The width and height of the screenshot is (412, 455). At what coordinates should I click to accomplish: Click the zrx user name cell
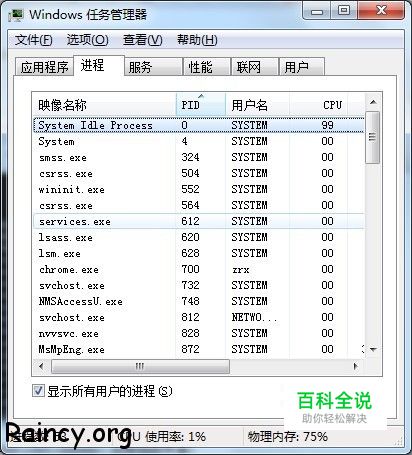point(241,269)
